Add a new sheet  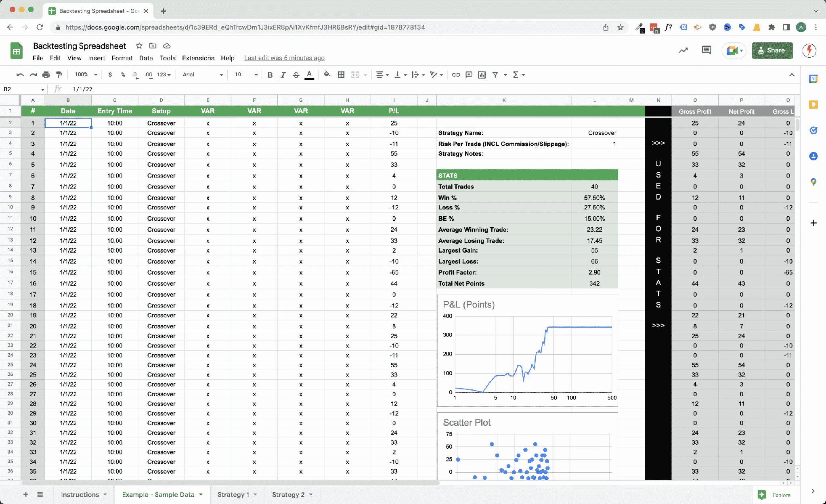pos(25,494)
